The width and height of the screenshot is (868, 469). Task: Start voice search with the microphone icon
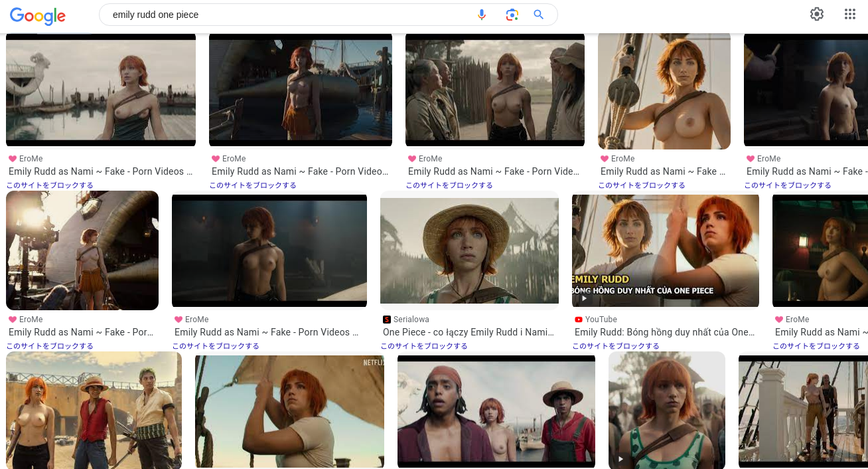click(x=482, y=15)
